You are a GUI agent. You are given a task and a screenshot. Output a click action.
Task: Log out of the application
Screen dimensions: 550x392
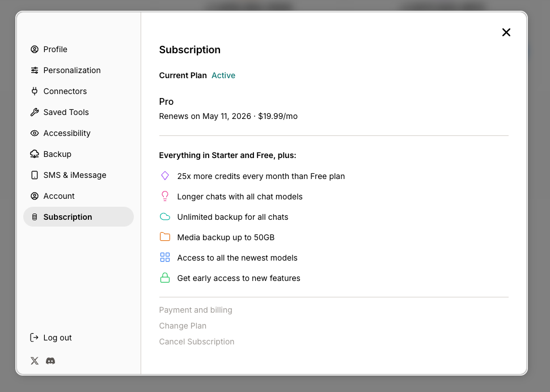(x=57, y=338)
